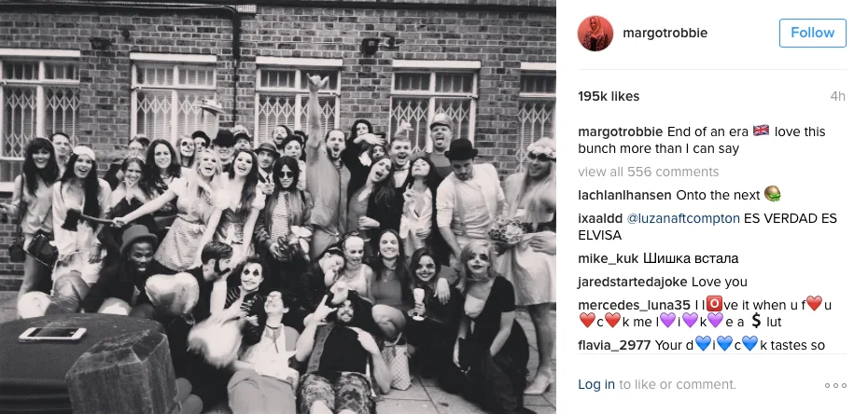
Task: Open mike_kuk's profile
Action: (608, 258)
